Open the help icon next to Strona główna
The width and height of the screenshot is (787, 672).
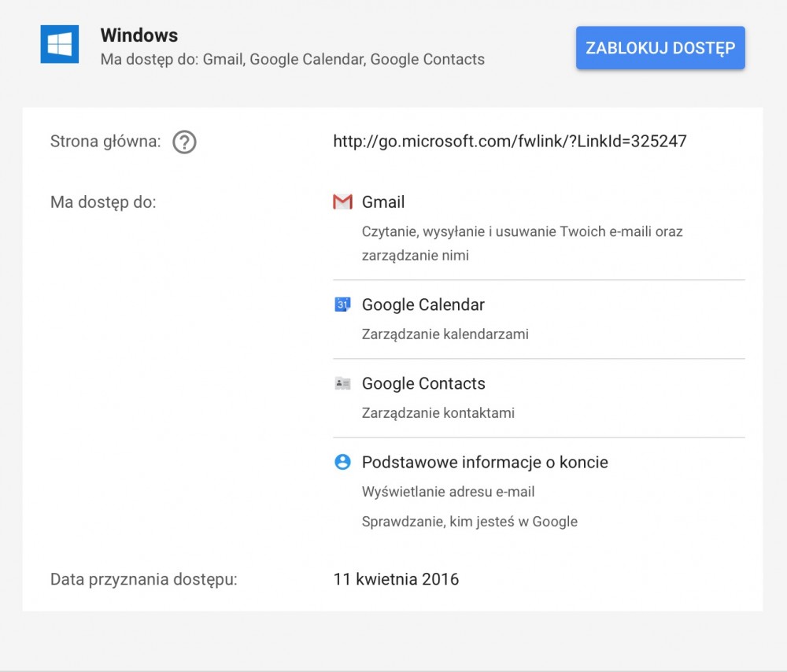(184, 142)
